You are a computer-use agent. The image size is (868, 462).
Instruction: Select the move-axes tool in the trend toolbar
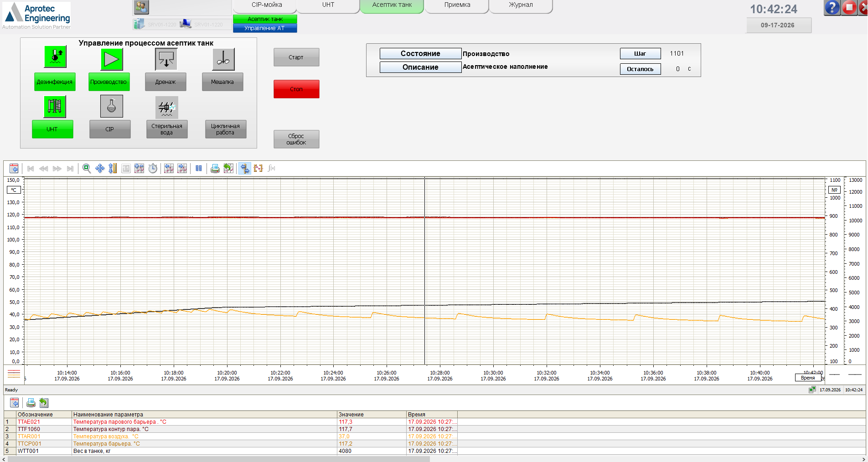coord(100,169)
